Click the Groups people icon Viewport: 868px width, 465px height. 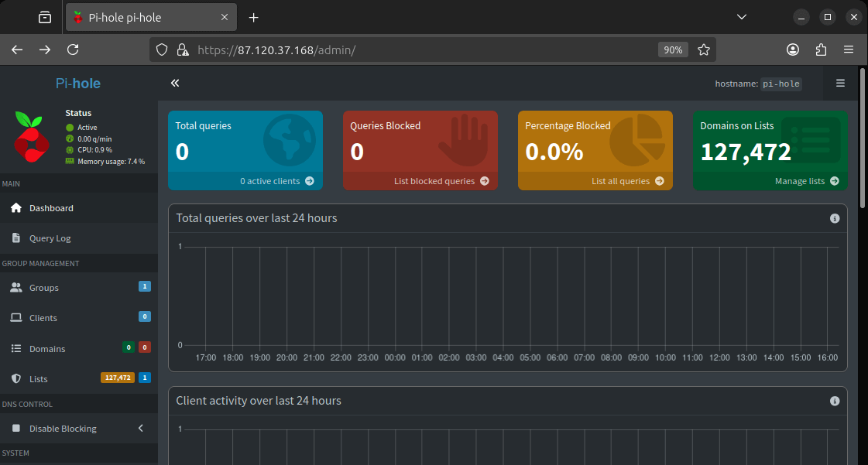16,288
